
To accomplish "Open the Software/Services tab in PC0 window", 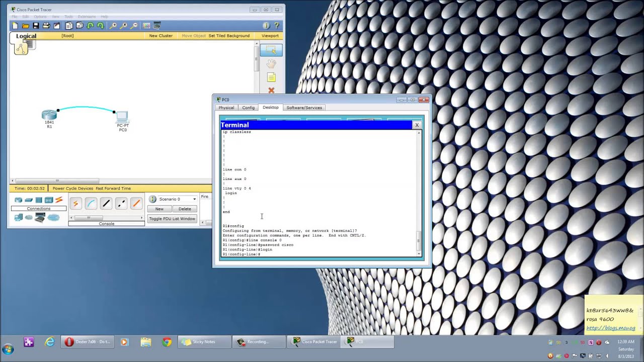I will [x=304, y=108].
